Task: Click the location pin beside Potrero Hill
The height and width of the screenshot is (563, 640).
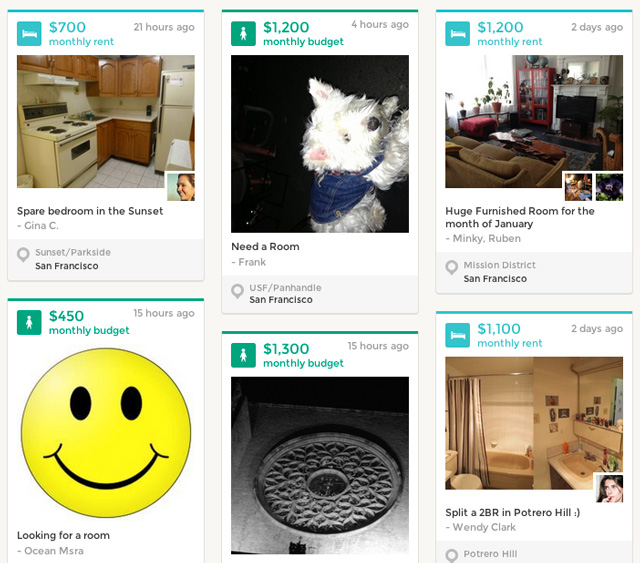Action: (451, 556)
